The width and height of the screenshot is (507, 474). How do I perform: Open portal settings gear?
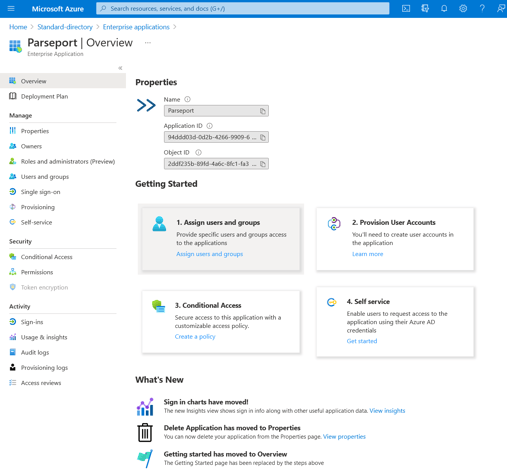pos(463,8)
